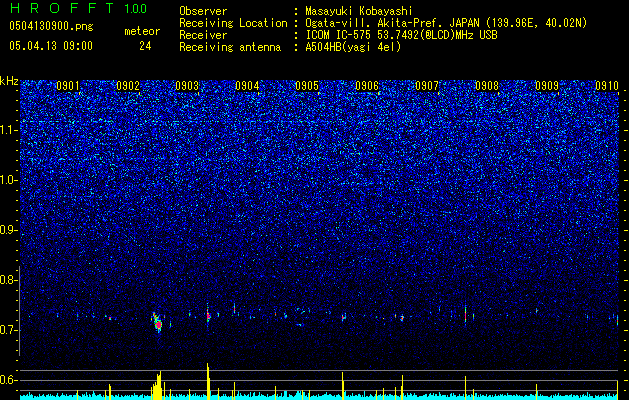Click the 0.8 kHz frequency label

pos(9,280)
